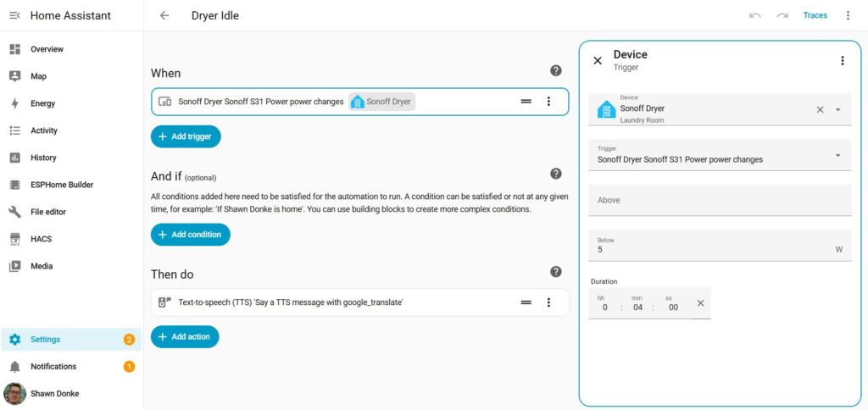
Task: Open the Energy menu item
Action: pyautogui.click(x=71, y=103)
